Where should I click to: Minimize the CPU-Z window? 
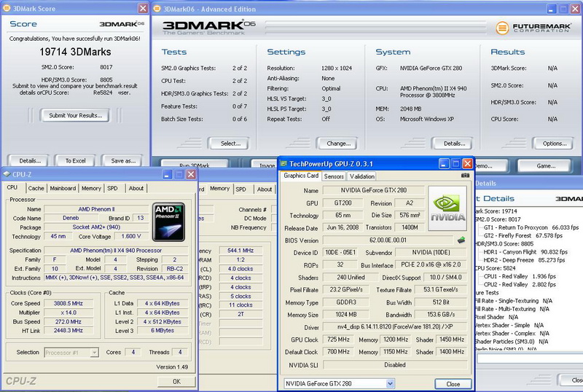[167, 174]
